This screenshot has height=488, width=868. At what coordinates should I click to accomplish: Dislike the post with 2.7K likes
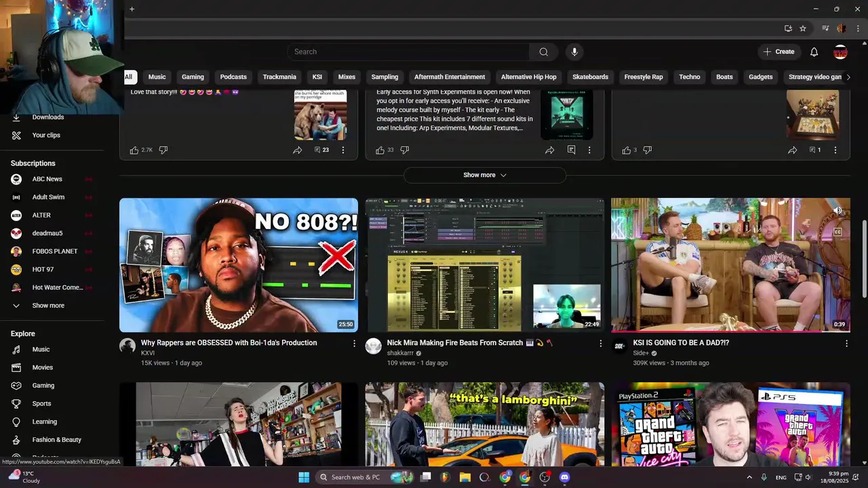click(x=163, y=150)
